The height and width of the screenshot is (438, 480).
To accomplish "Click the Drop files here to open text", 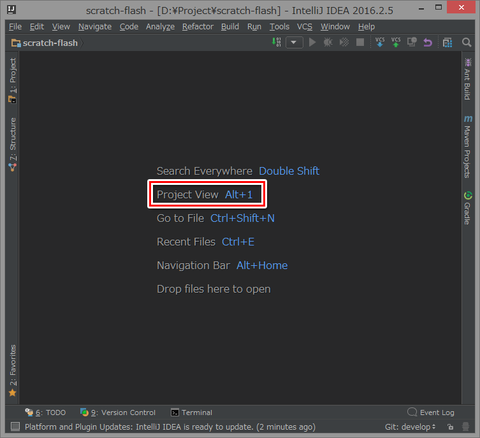I will (214, 289).
